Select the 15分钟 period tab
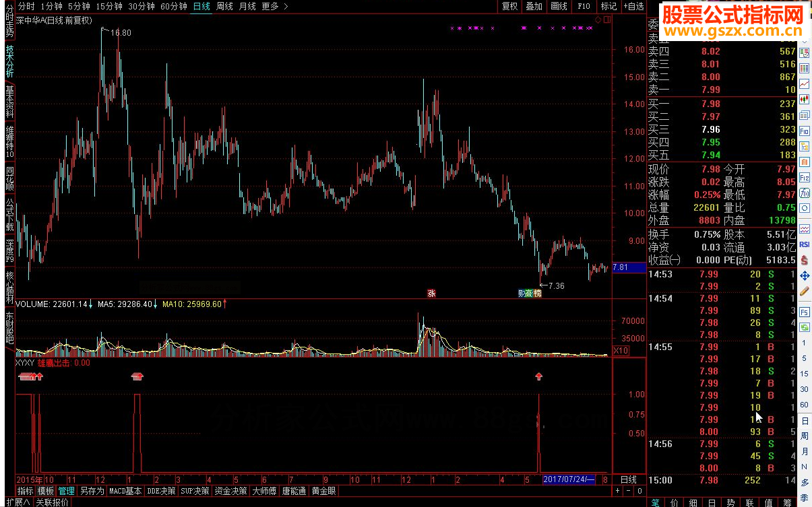Image resolution: width=812 pixels, height=507 pixels. [108, 6]
